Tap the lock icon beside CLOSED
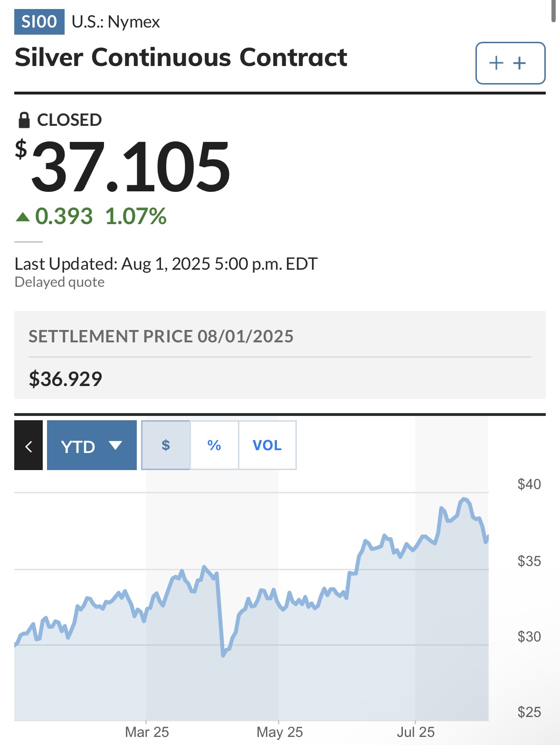Image resolution: width=560 pixels, height=745 pixels. click(24, 120)
